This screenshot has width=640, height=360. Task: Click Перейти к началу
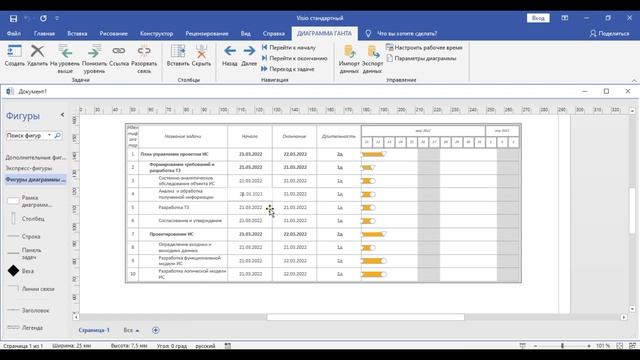click(x=289, y=47)
